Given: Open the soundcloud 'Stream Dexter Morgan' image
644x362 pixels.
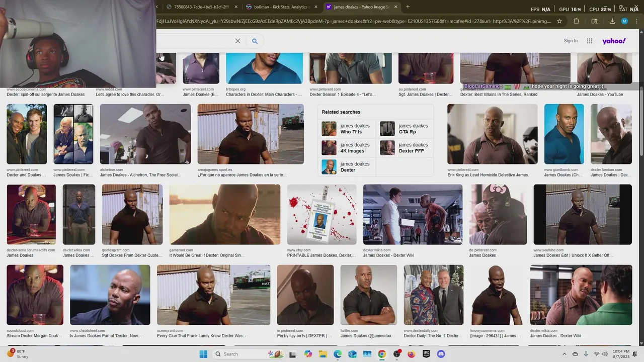Looking at the screenshot, I should [35, 295].
